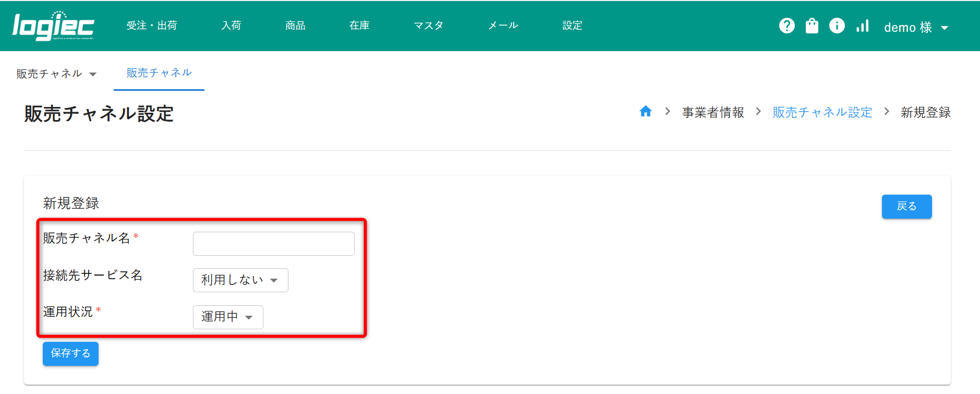Click the shopping bag icon
Screen dimensions: 980x394
click(x=812, y=26)
